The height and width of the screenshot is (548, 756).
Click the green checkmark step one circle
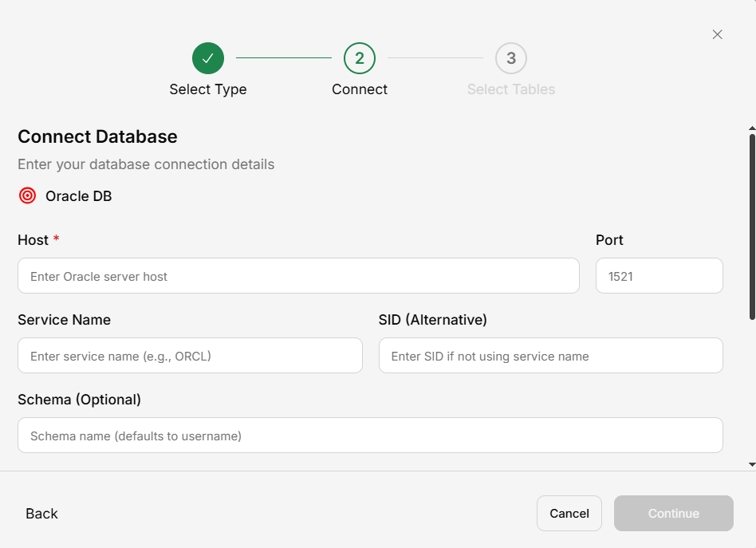[x=208, y=58]
